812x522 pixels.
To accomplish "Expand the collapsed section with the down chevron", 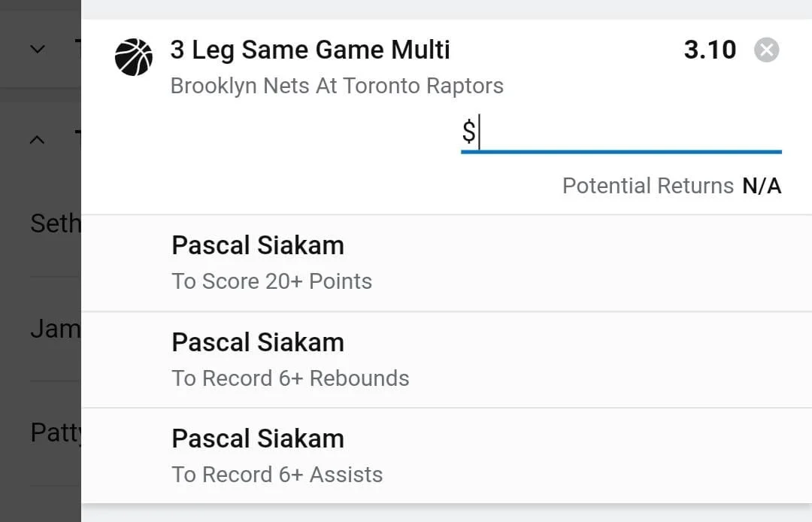I will 37,50.
